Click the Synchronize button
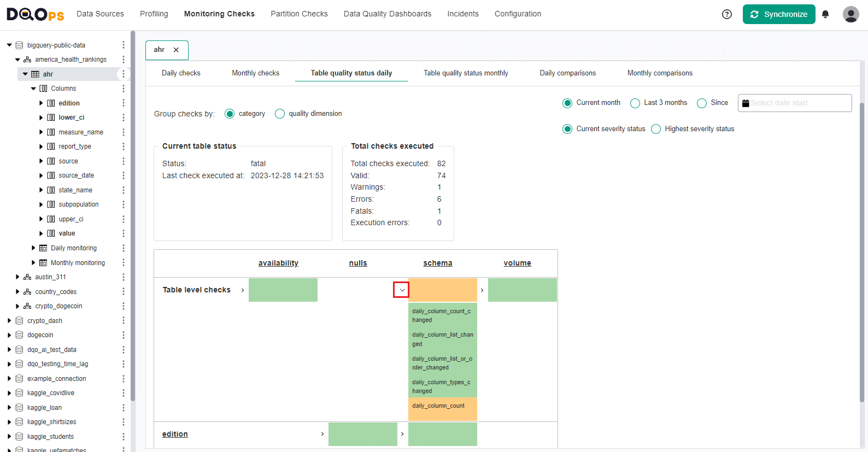868x452 pixels. (x=779, y=14)
